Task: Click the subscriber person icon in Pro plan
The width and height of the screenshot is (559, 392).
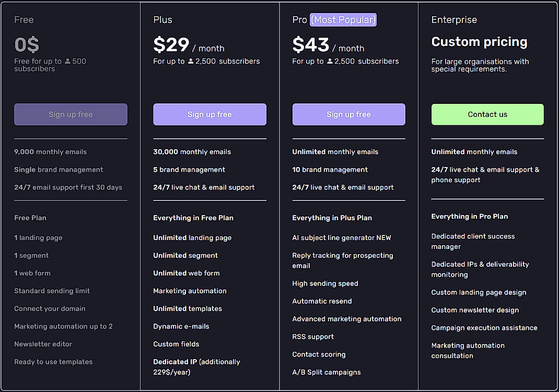Action: click(x=330, y=61)
